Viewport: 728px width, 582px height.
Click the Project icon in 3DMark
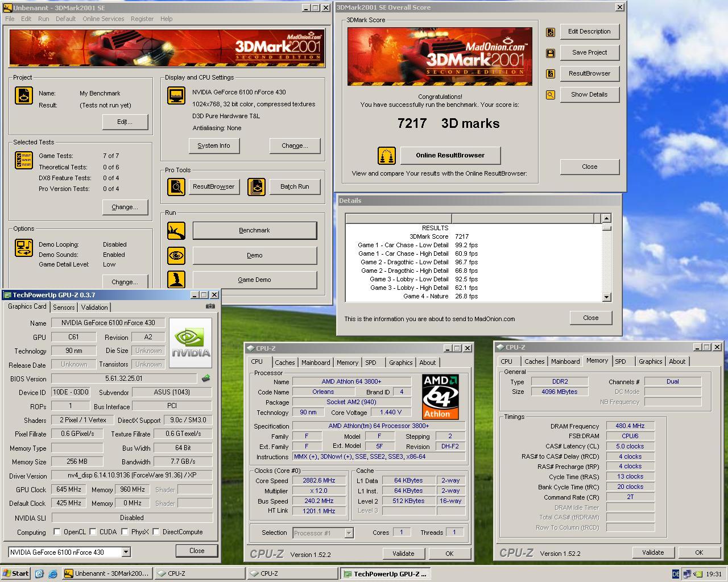(24, 95)
